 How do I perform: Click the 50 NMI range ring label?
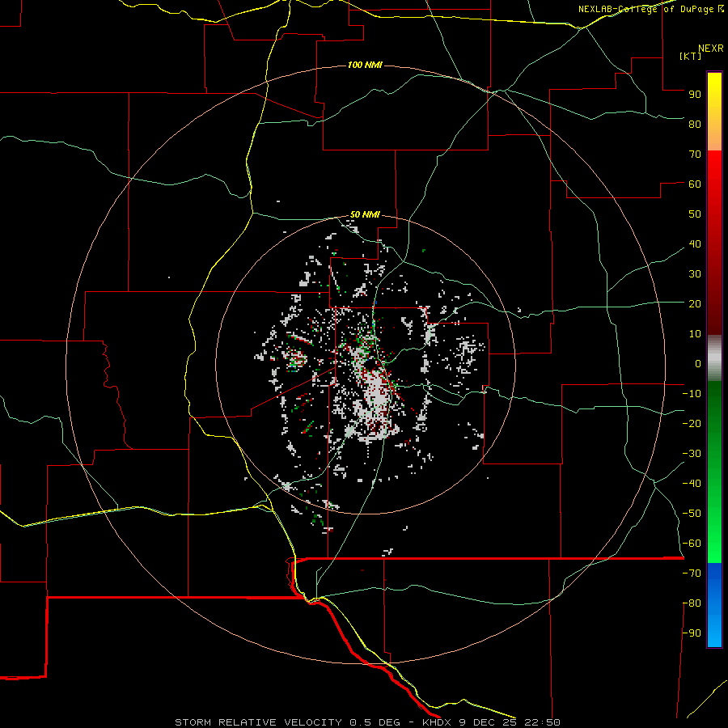[365, 214]
